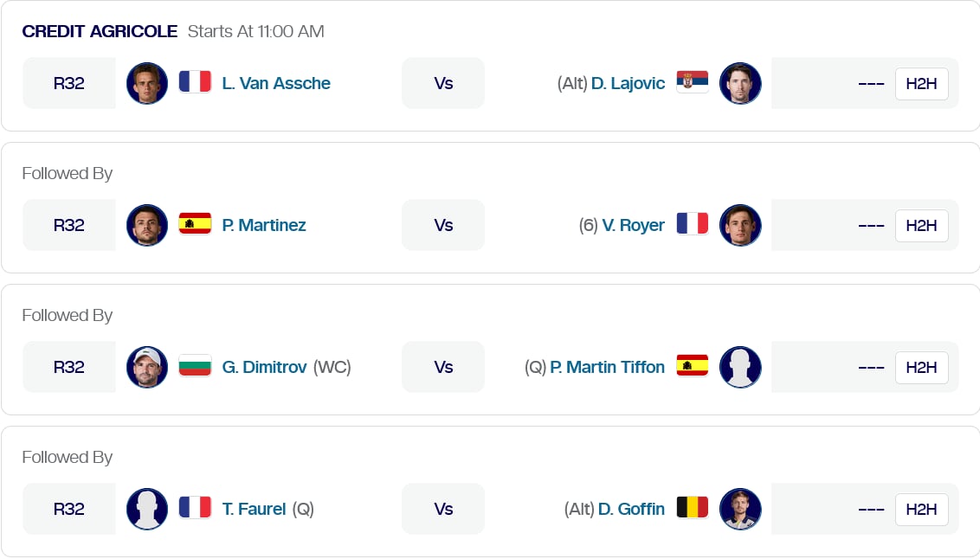980x559 pixels.
Task: Open H2H for Van Assche vs Lajovic
Action: pyautogui.click(x=921, y=84)
